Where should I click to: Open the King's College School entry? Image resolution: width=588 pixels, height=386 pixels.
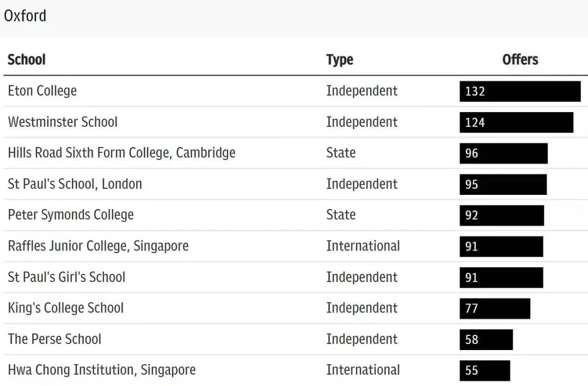66,308
